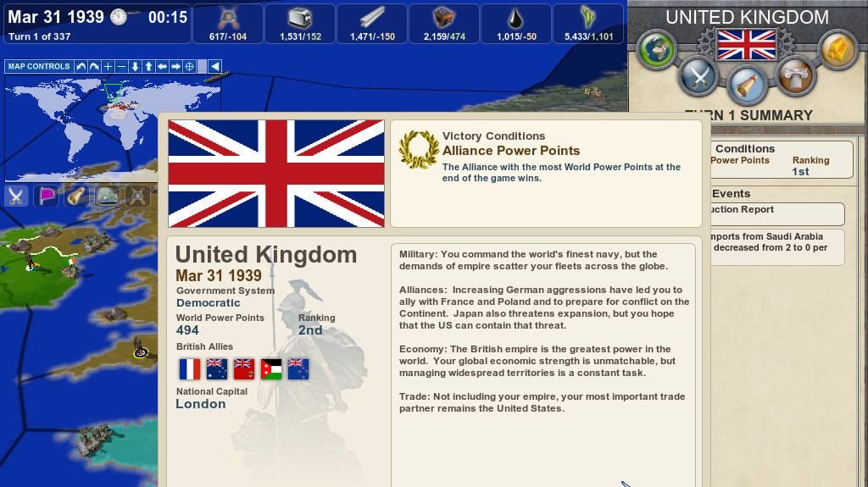Click the Canada red ensign ally flag

coord(243,369)
